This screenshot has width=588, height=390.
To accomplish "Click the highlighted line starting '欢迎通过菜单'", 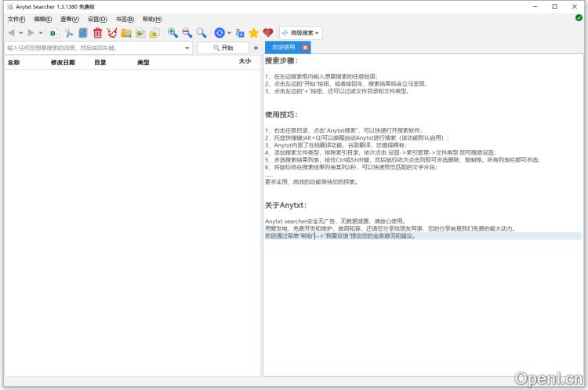I will point(340,236).
